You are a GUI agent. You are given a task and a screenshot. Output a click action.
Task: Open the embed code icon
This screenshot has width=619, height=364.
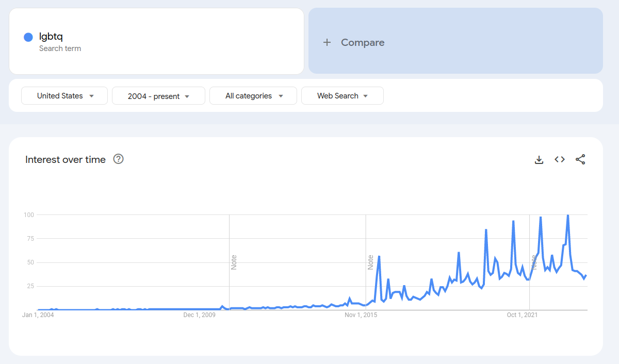tap(560, 160)
